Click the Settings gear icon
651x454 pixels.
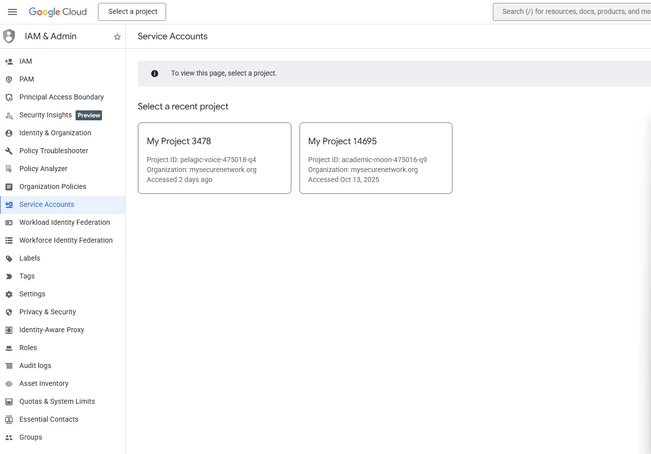[9, 294]
